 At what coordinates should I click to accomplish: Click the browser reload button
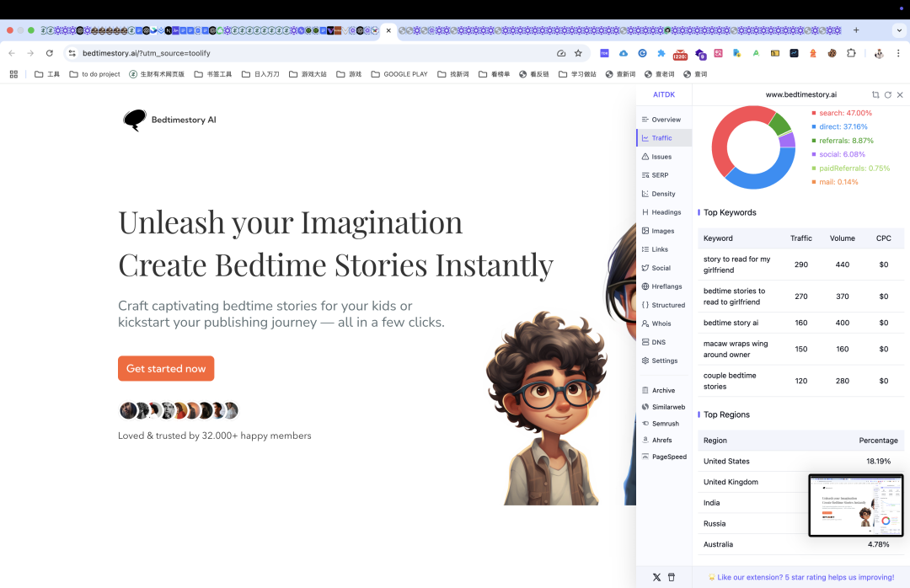click(50, 53)
